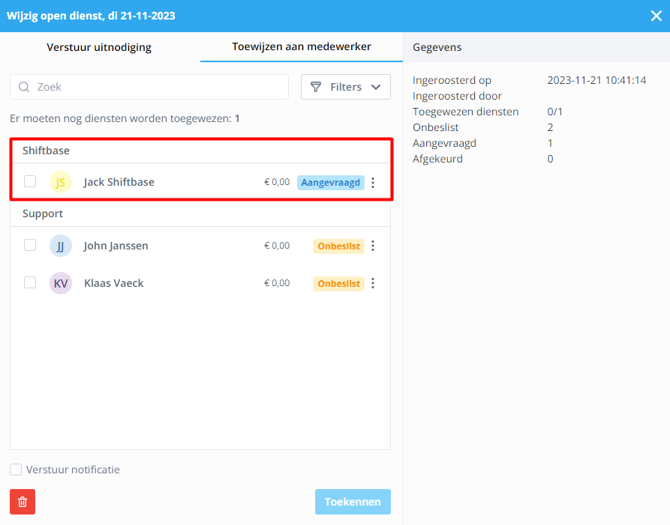Enable the Verstuur notificatie checkbox
Viewport: 670px width, 525px height.
(16, 470)
